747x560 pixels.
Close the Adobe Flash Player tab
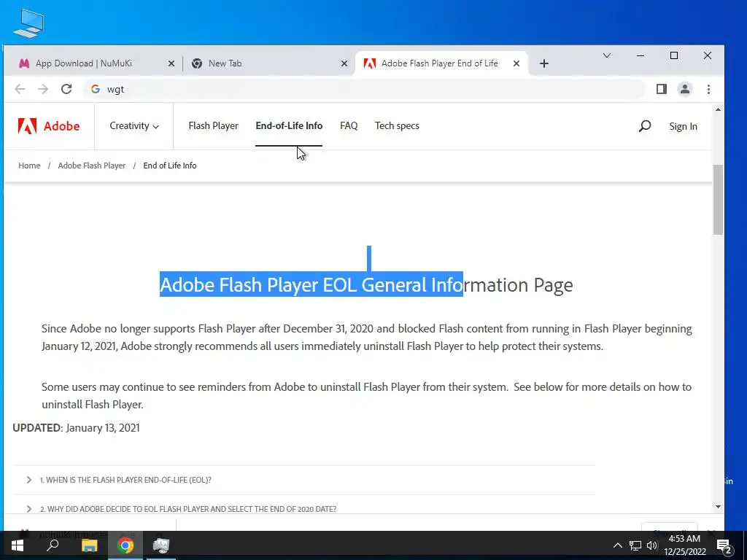pyautogui.click(x=516, y=63)
